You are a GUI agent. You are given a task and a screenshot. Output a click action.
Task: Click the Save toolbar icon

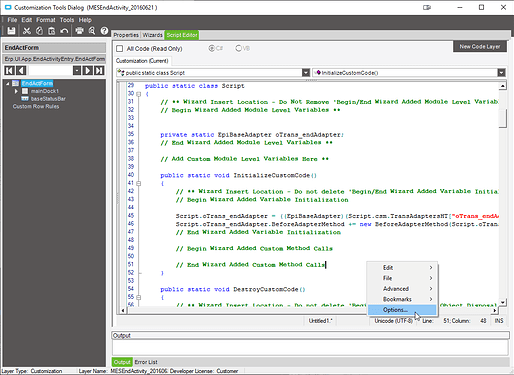pos(11,31)
